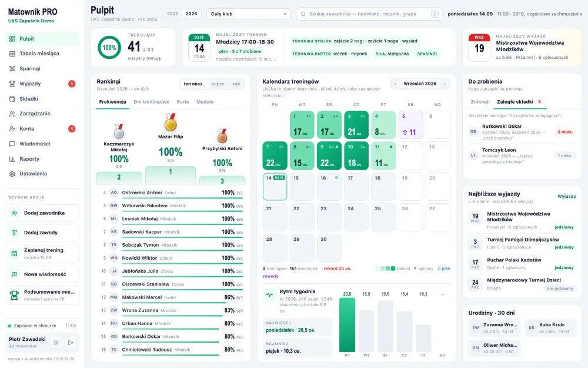Click the "nie jedziemy" badge for Krosno tournament
The height and width of the screenshot is (368, 588).
(560, 289)
